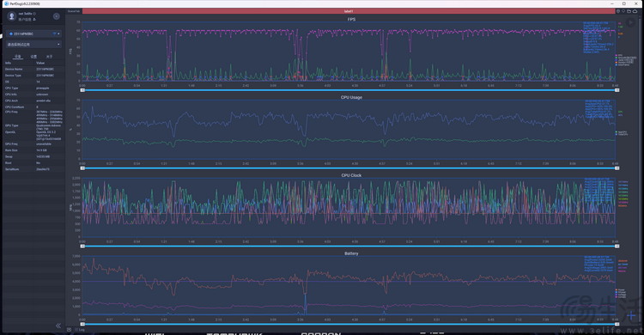Click the play/record button beside the FPS chart
Screen dimensions: 644x335
pos(630,22)
